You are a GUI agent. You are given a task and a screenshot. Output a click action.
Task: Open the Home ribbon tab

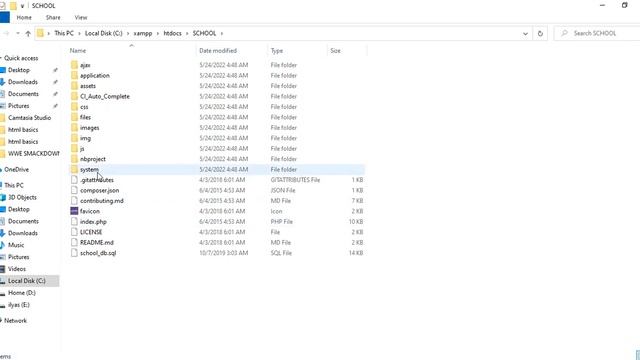24,18
